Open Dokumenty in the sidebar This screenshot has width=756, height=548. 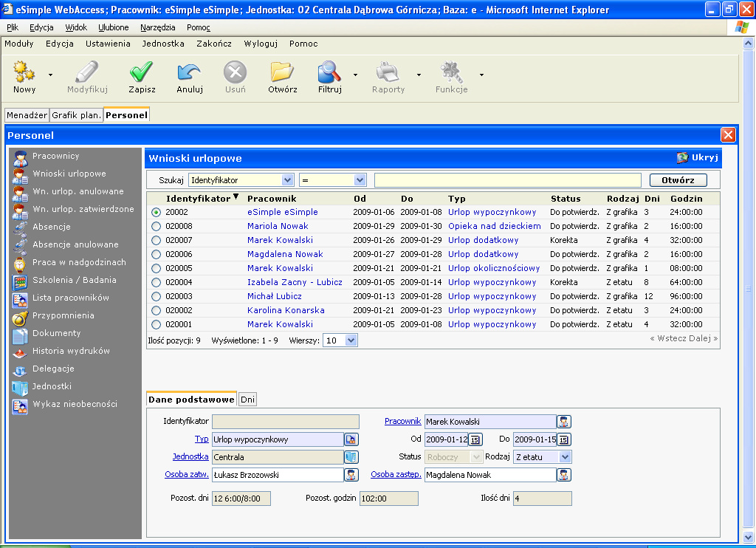(56, 333)
